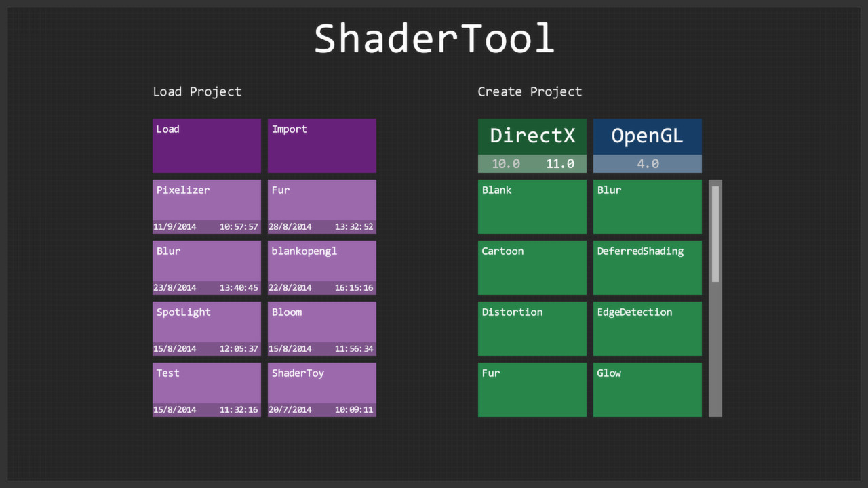Load the Pixelizer project

click(206, 203)
